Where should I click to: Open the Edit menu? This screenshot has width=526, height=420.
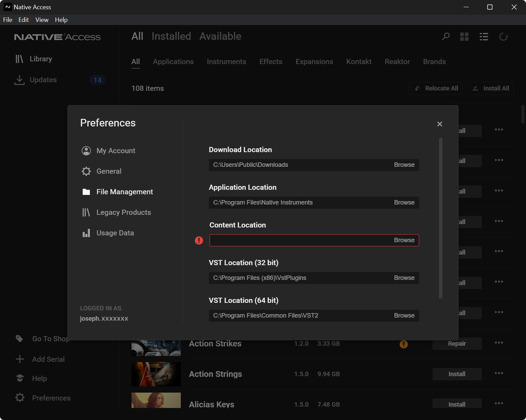24,20
